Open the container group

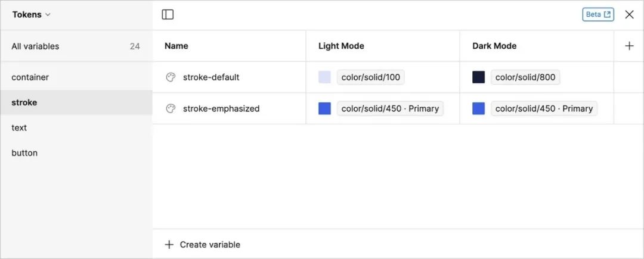click(x=30, y=77)
